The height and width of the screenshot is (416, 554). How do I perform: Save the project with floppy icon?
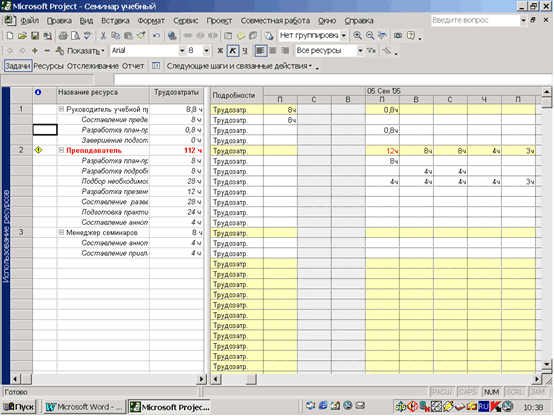[x=35, y=36]
